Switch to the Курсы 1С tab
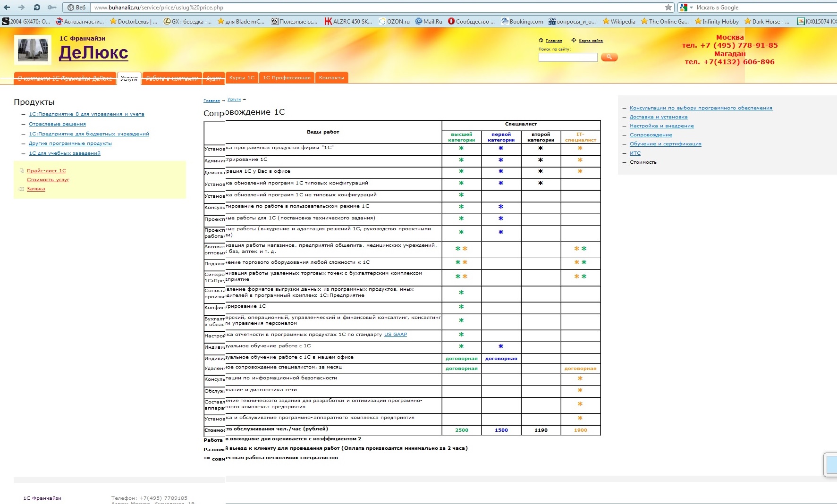Screen dimensions: 837x504 tap(242, 78)
